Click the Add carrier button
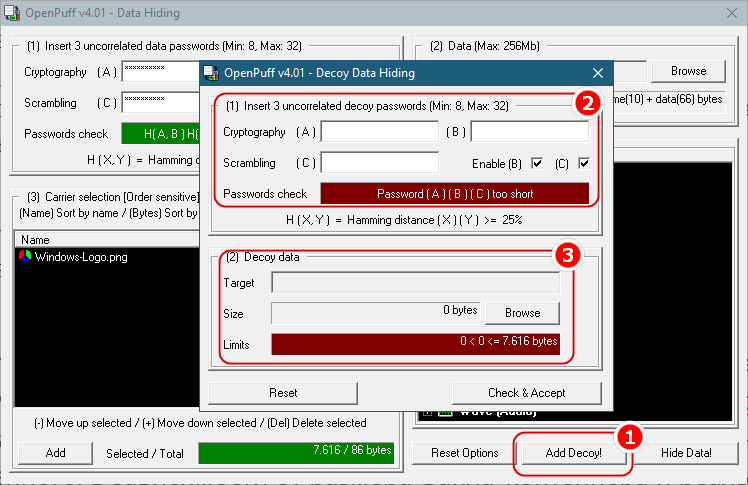Viewport: 748px width, 485px height. pyautogui.click(x=55, y=453)
